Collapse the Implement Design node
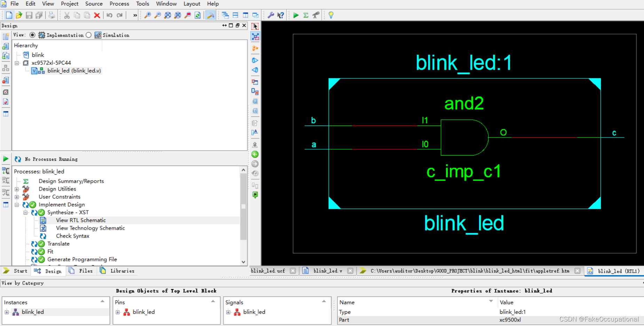This screenshot has height=326, width=644. pos(17,205)
